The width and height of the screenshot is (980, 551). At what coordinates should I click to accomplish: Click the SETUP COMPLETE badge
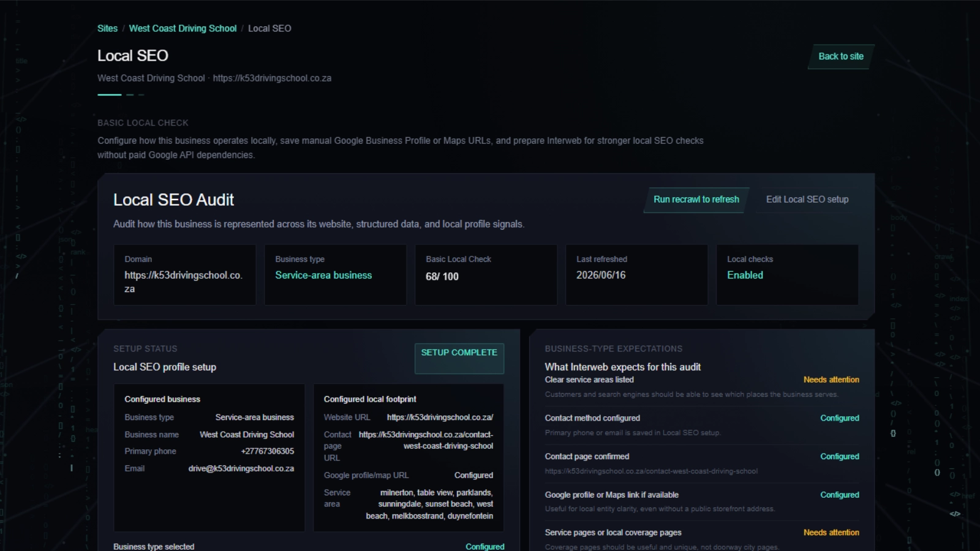459,358
